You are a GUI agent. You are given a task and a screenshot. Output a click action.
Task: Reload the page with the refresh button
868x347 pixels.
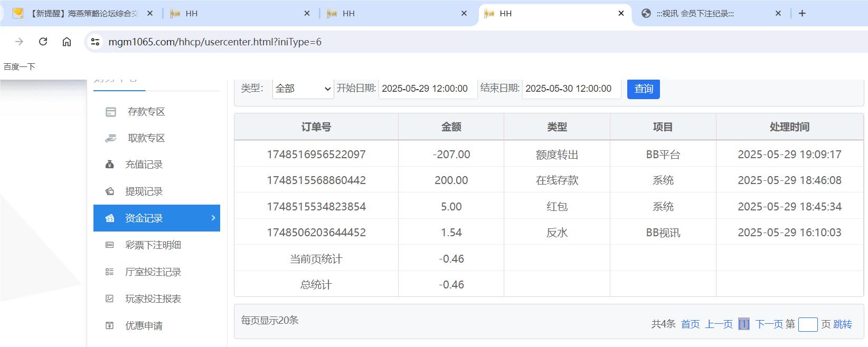click(43, 42)
